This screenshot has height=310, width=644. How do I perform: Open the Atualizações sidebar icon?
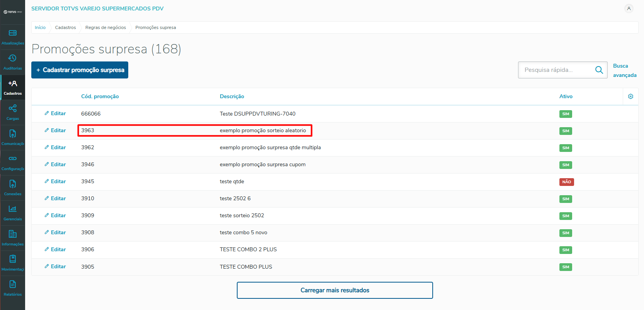pyautogui.click(x=13, y=33)
